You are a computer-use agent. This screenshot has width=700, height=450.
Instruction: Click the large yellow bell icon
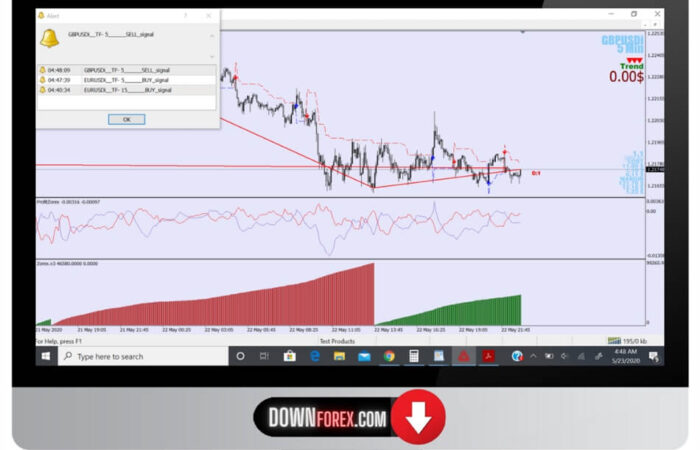click(49, 38)
